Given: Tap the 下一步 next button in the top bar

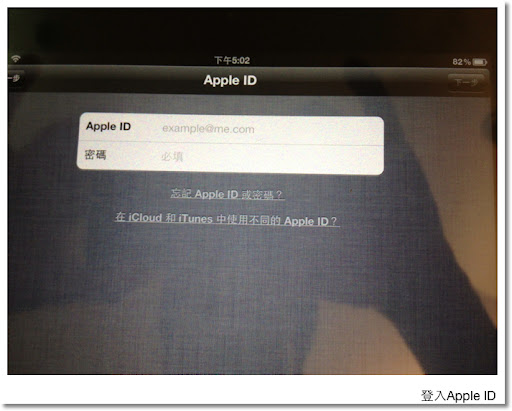Looking at the screenshot, I should pos(466,82).
